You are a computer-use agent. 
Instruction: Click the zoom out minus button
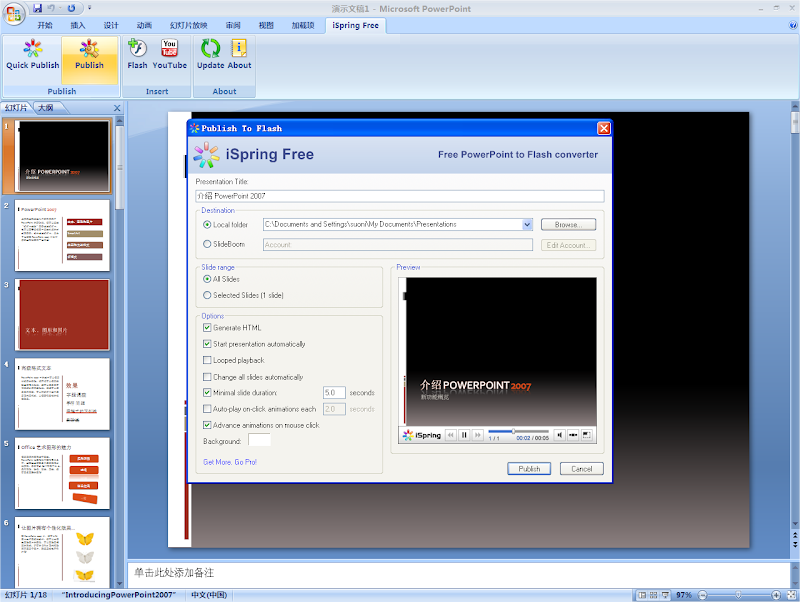[x=703, y=595]
